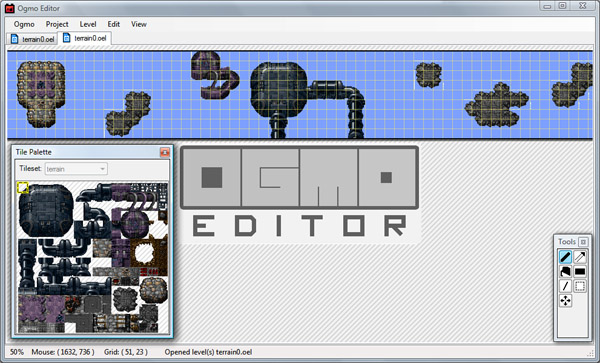Click the dark boiler tank in the level

[279, 90]
